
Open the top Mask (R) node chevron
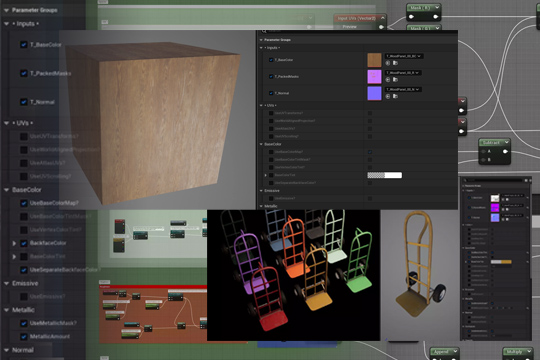coord(437,7)
